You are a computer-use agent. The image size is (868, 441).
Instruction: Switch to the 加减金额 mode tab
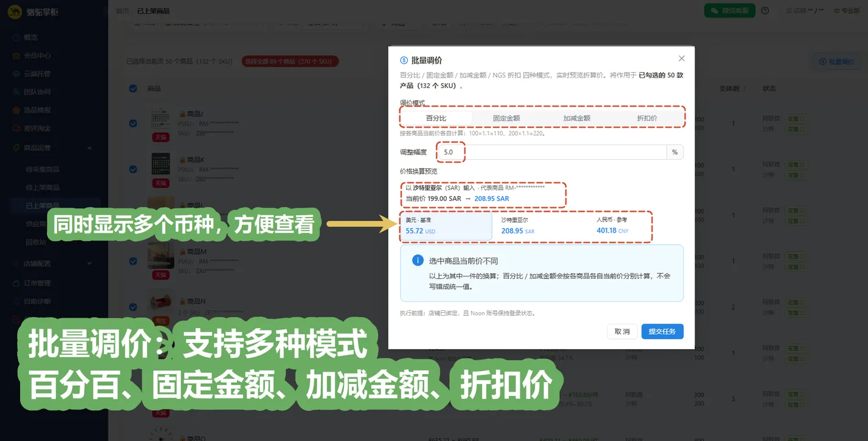(576, 118)
